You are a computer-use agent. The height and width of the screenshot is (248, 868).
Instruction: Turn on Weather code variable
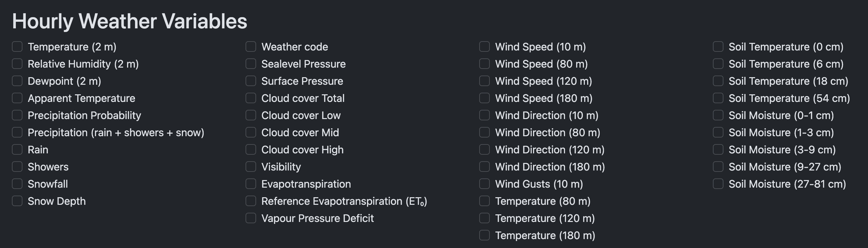251,47
